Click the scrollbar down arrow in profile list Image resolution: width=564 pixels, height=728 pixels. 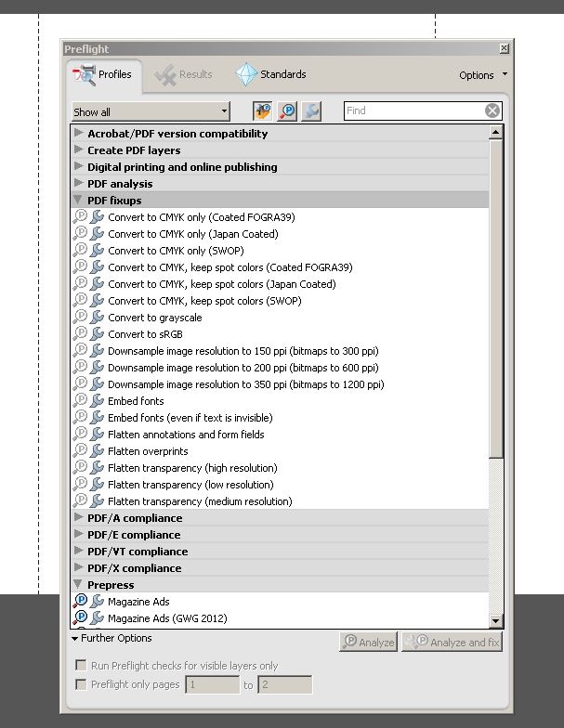pos(496,620)
